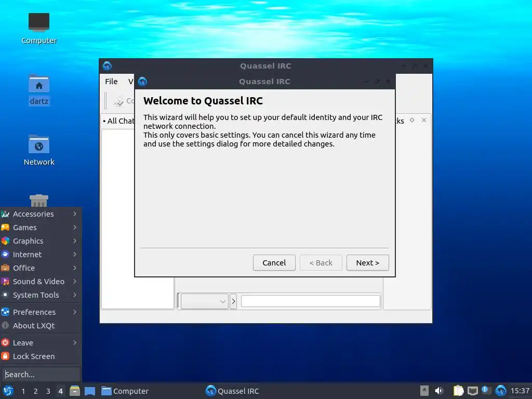
Task: Switch to virtual desktop 4
Action: coord(60,391)
